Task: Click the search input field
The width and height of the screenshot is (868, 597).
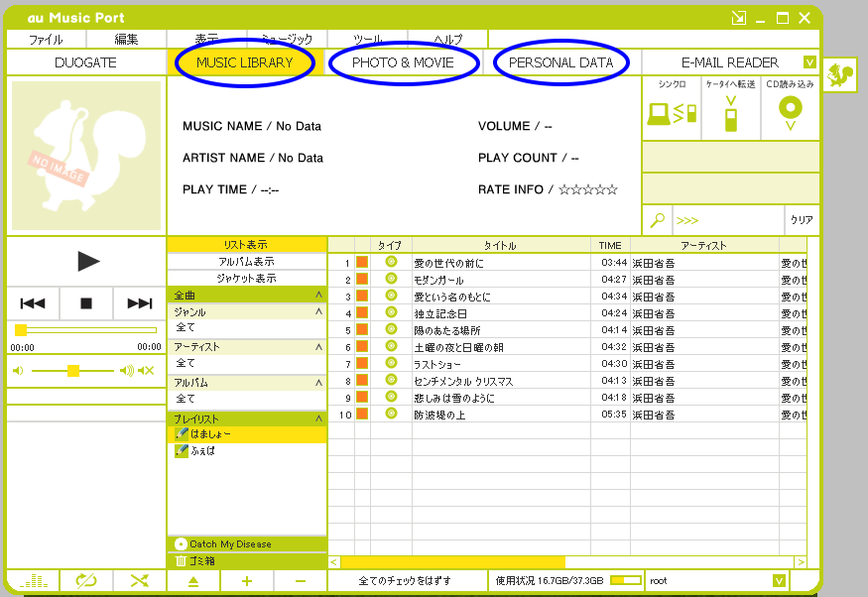Action: point(728,220)
